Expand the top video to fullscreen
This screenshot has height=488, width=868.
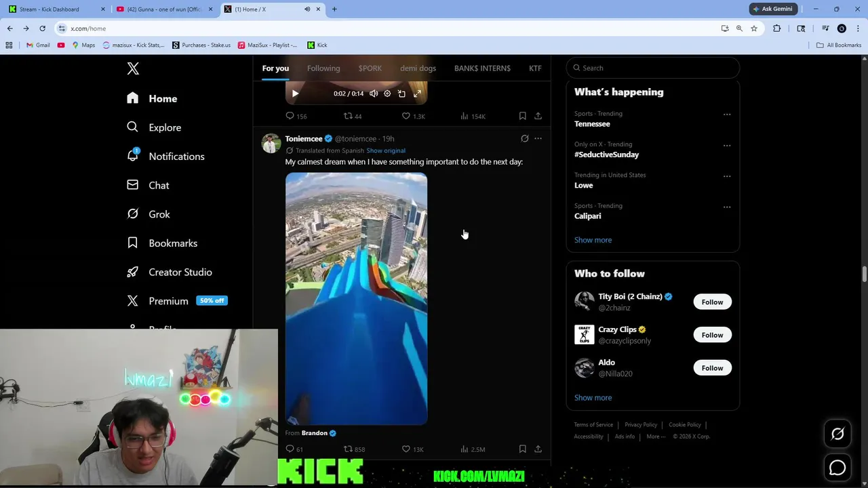click(417, 94)
